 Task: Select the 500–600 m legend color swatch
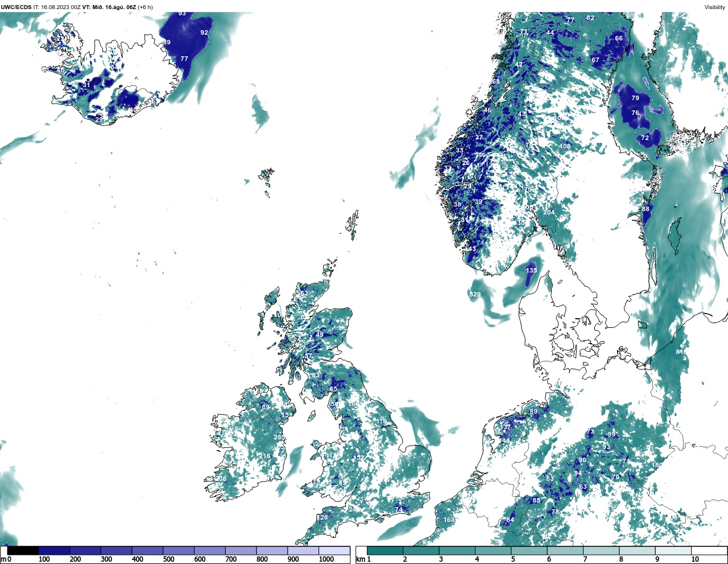[x=179, y=550]
